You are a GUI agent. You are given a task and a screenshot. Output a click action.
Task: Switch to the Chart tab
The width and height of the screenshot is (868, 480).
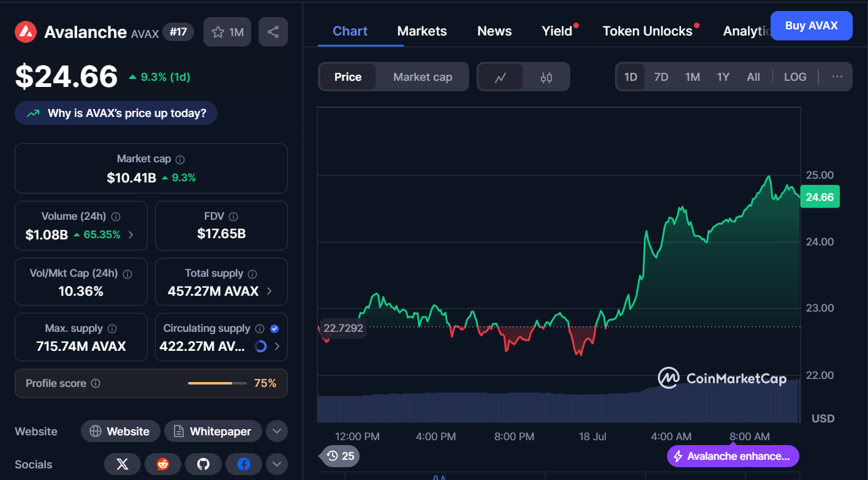click(x=350, y=31)
